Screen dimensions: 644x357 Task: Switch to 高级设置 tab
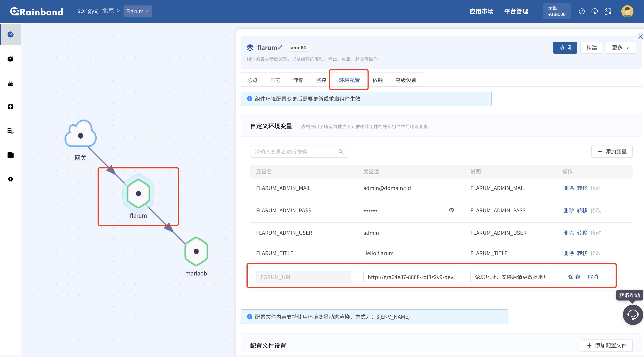(406, 80)
